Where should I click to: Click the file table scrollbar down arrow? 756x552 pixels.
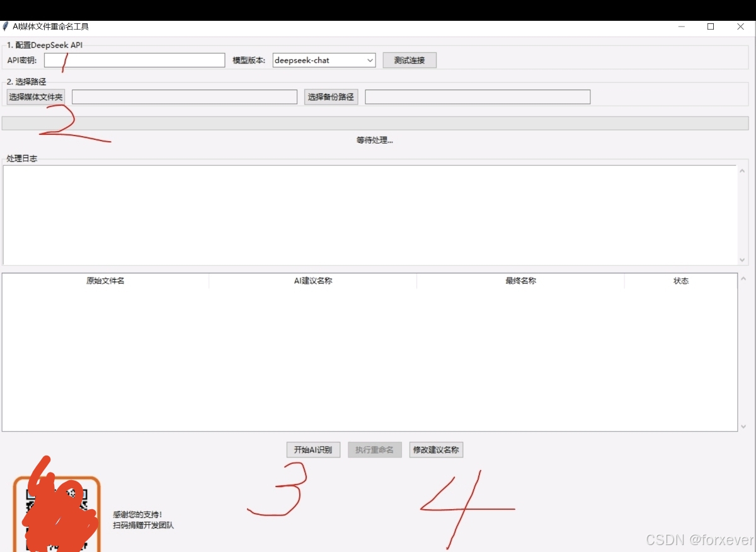coord(743,427)
